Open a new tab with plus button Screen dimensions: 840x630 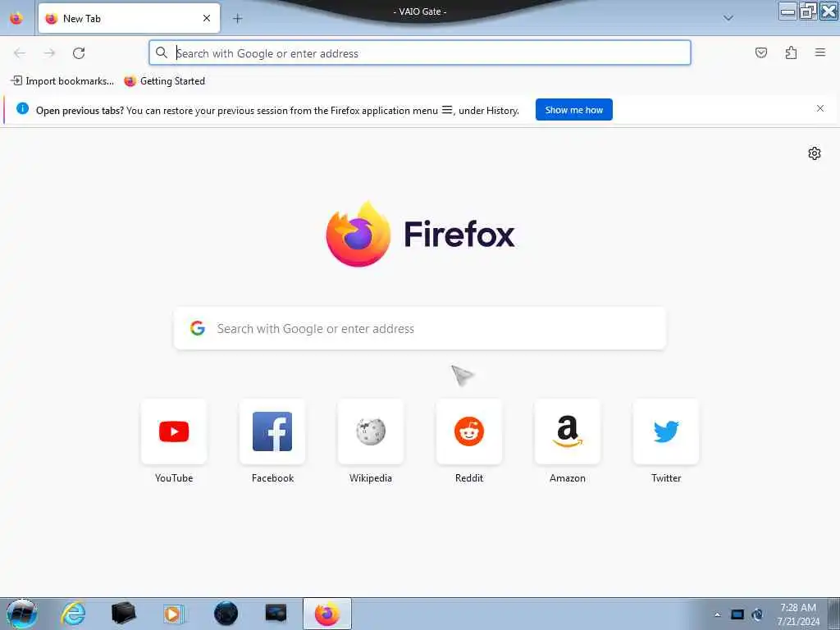237,19
